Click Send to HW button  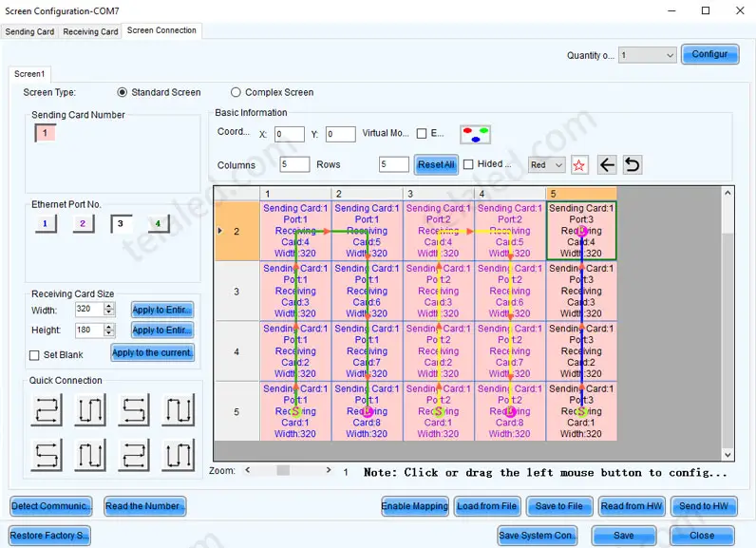pos(704,506)
